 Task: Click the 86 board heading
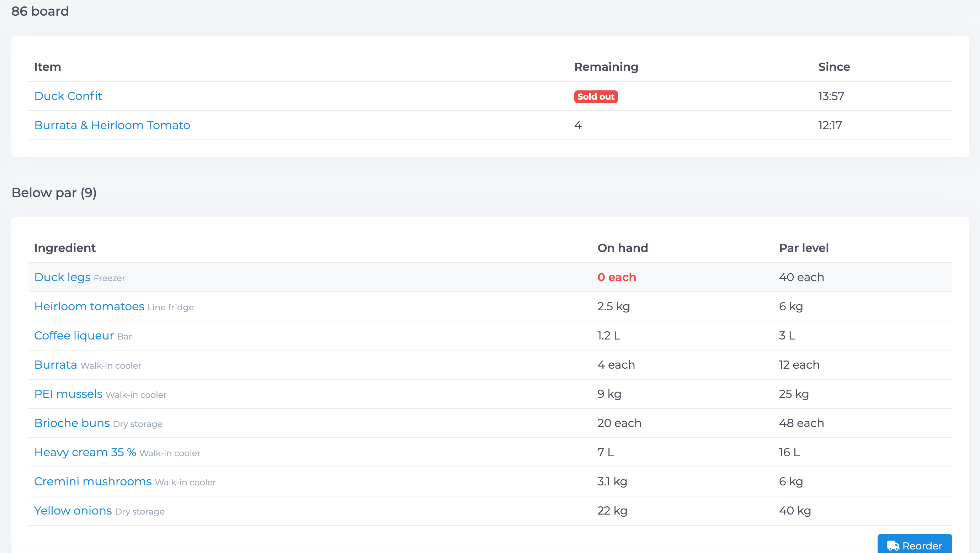click(40, 11)
